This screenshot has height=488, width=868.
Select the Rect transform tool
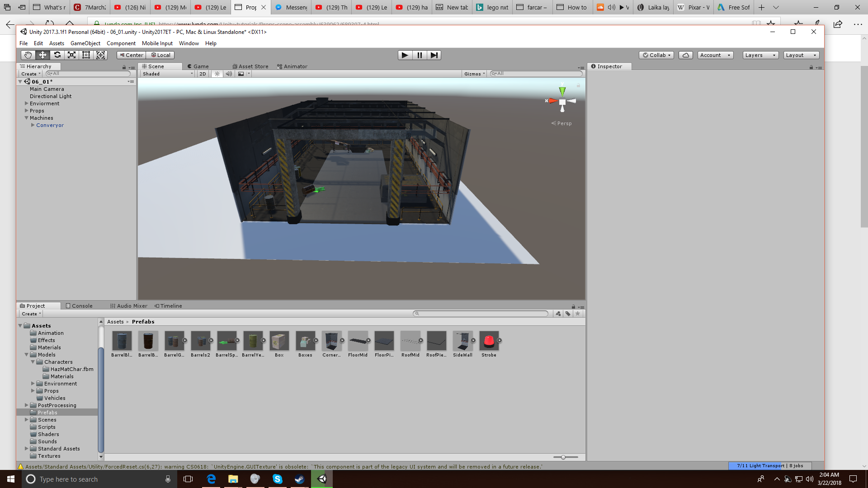pyautogui.click(x=86, y=55)
